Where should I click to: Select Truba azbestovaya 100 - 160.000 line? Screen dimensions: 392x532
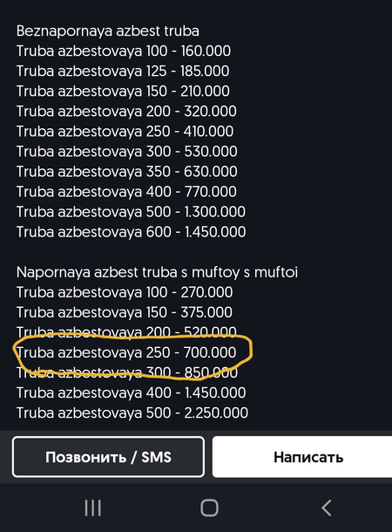point(124,51)
